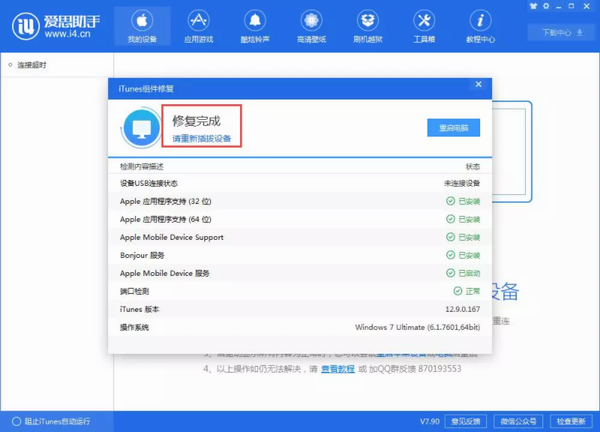Click the 检测内容描述 column header
This screenshot has height=432, width=600.
[142, 166]
